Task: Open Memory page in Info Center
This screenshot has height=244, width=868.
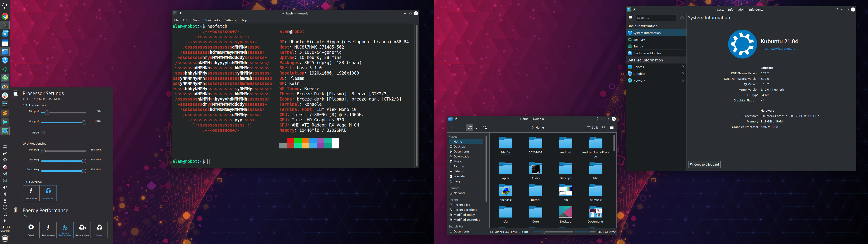Action: [x=656, y=40]
